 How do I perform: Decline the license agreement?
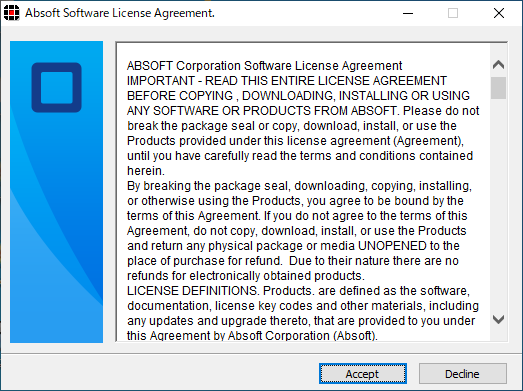(x=463, y=374)
